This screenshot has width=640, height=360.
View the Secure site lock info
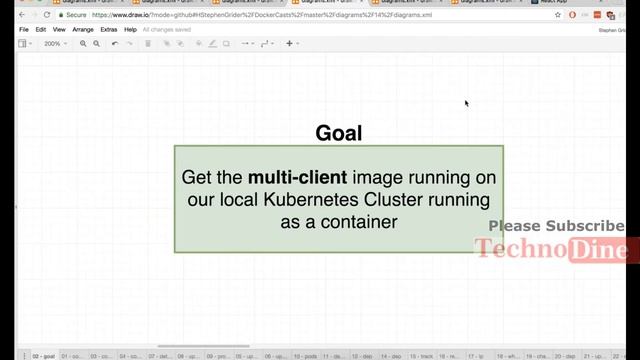click(72, 15)
